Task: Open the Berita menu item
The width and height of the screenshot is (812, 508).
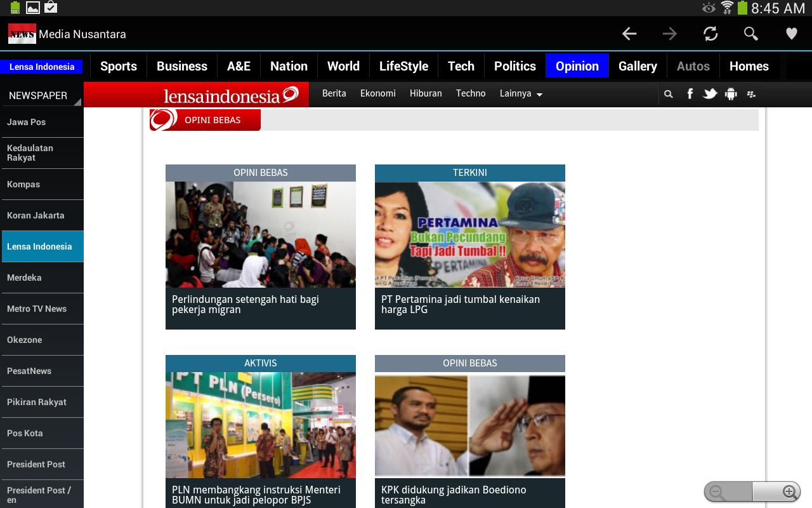Action: pos(334,93)
